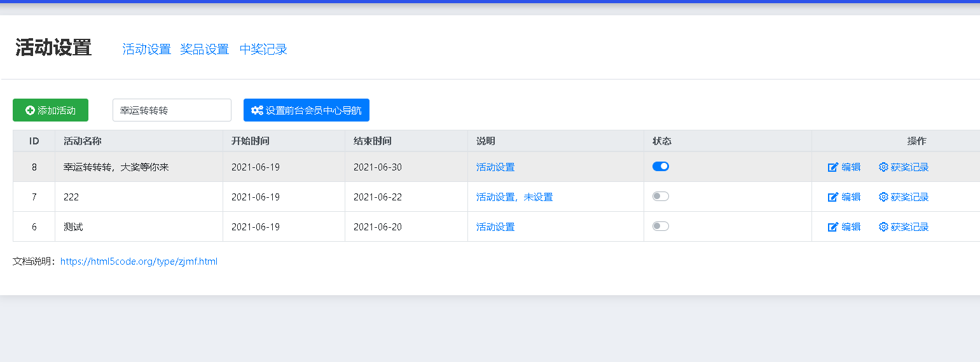980x362 pixels.
Task: Click the gear icon for row 6 获奖记录
Action: 883,227
